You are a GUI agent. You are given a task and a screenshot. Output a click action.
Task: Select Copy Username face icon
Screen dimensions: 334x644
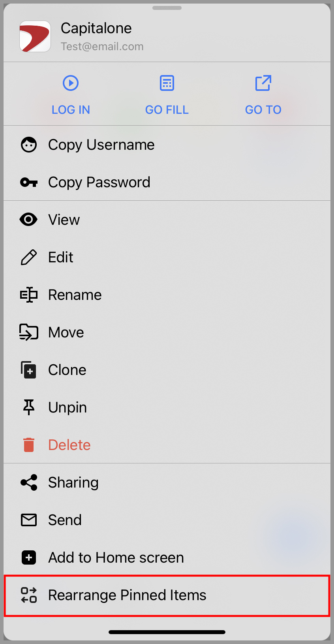click(x=29, y=145)
